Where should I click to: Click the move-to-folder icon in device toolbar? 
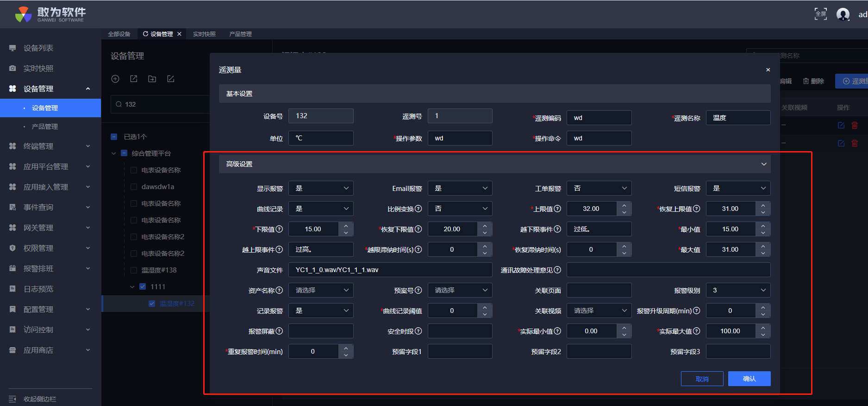pyautogui.click(x=152, y=79)
